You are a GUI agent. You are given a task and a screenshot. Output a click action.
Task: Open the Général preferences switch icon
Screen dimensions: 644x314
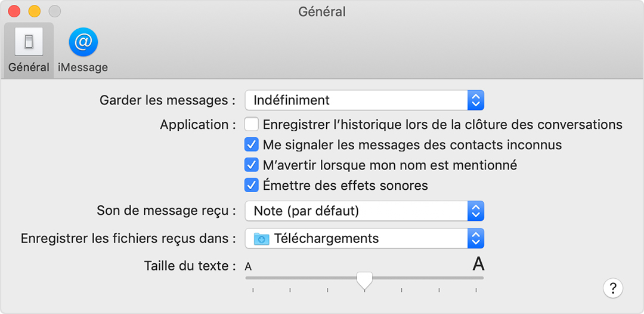pyautogui.click(x=29, y=42)
